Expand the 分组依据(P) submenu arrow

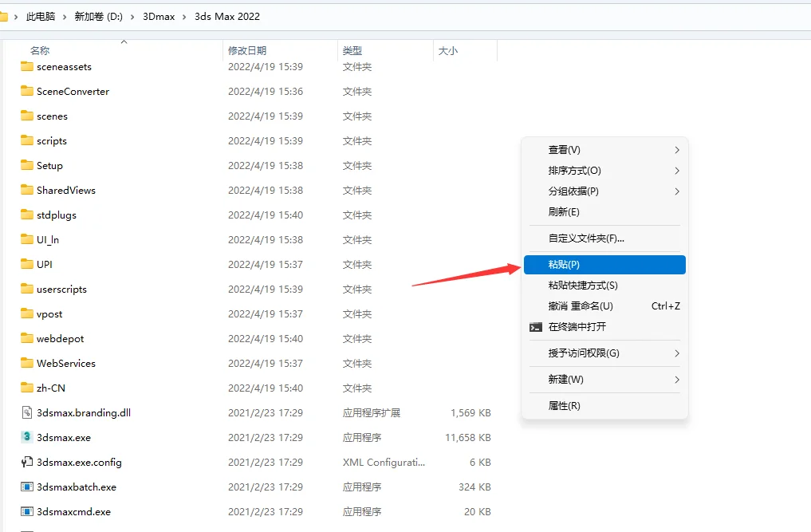676,191
